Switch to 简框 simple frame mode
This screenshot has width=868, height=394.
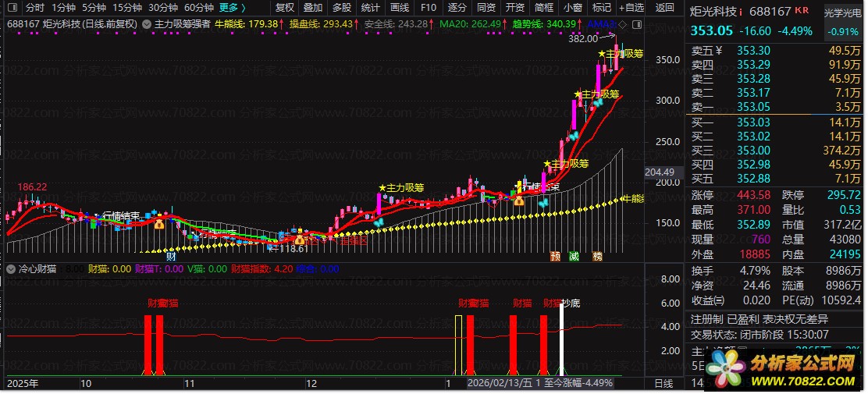click(x=543, y=8)
